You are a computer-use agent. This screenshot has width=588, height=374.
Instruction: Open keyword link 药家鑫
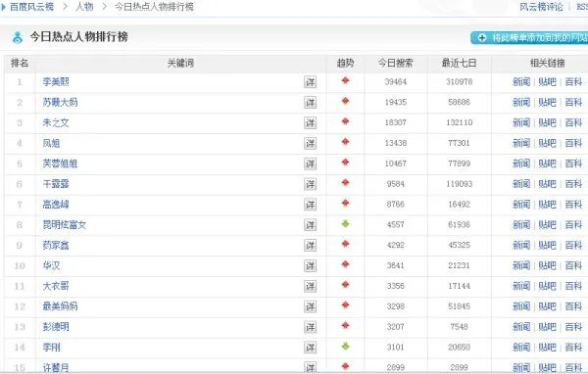click(56, 245)
